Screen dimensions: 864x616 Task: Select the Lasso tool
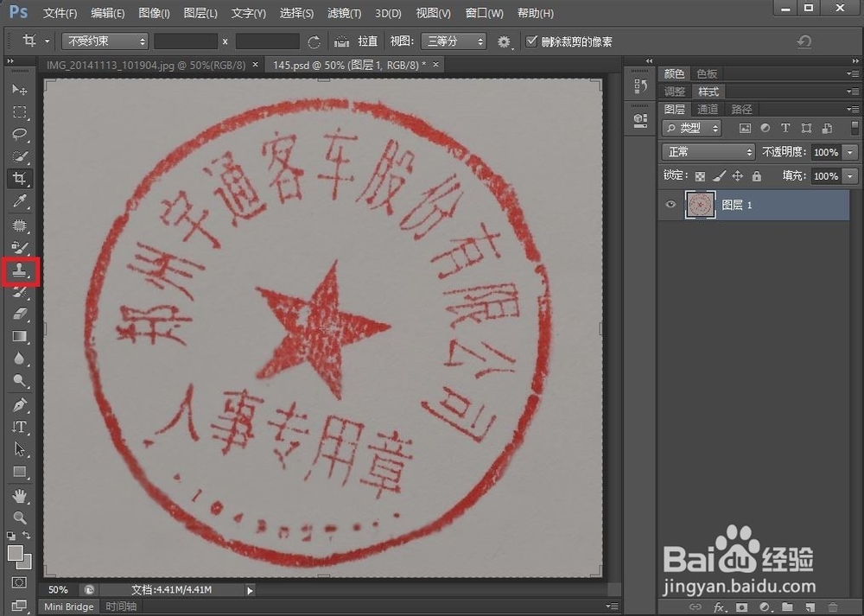(x=20, y=134)
